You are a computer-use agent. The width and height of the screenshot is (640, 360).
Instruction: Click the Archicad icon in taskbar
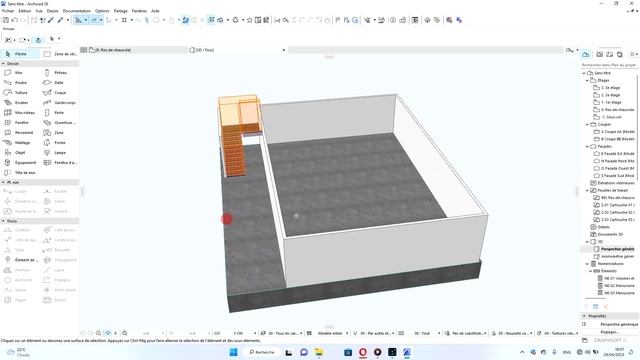pos(407,352)
